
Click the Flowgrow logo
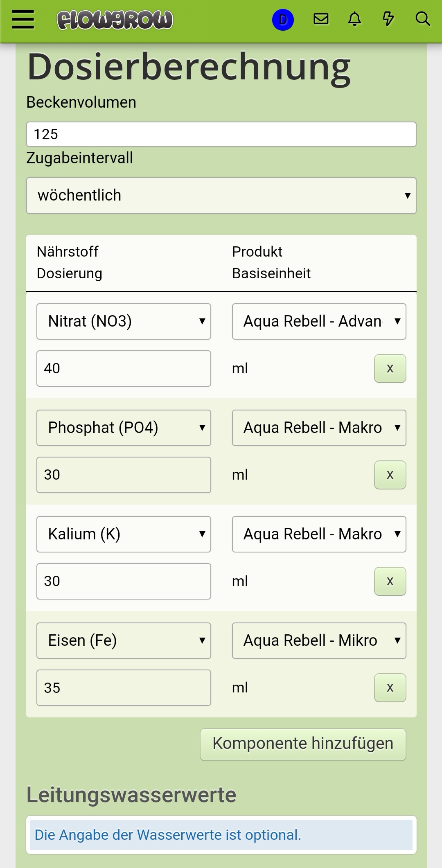click(115, 20)
